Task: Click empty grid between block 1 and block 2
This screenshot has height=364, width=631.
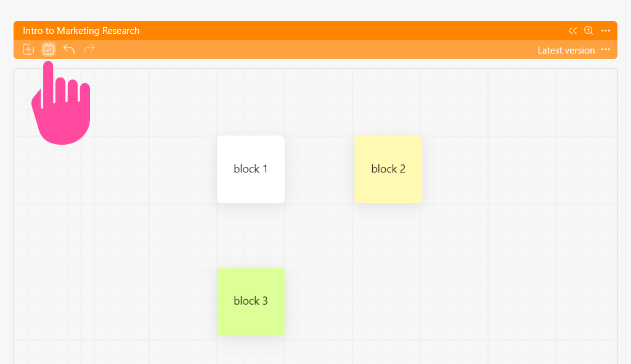Action: (320, 169)
